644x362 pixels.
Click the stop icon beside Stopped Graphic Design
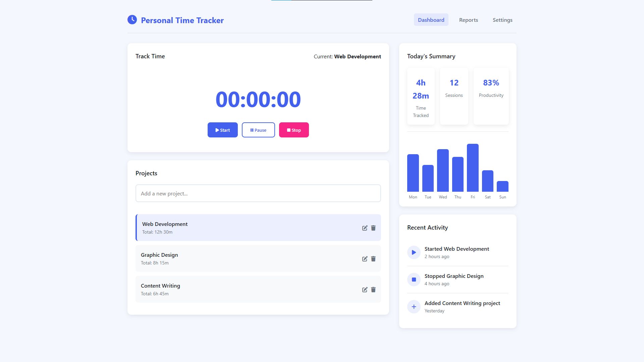tap(414, 280)
